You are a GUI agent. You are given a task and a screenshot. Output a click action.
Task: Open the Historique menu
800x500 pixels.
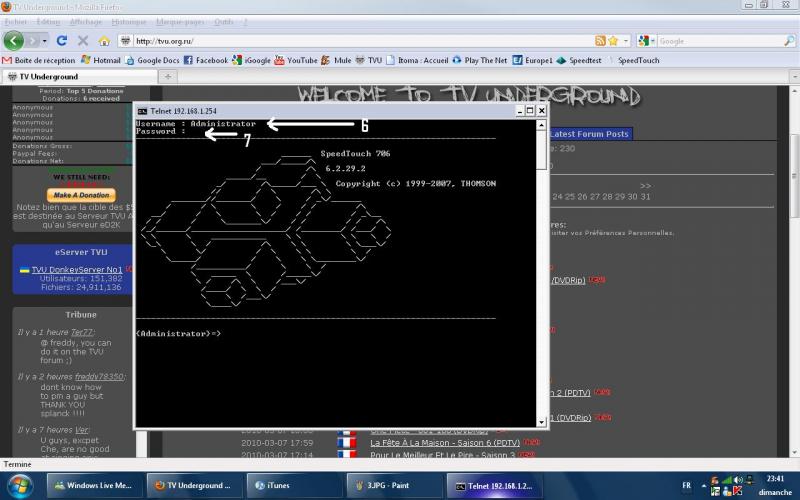129,22
